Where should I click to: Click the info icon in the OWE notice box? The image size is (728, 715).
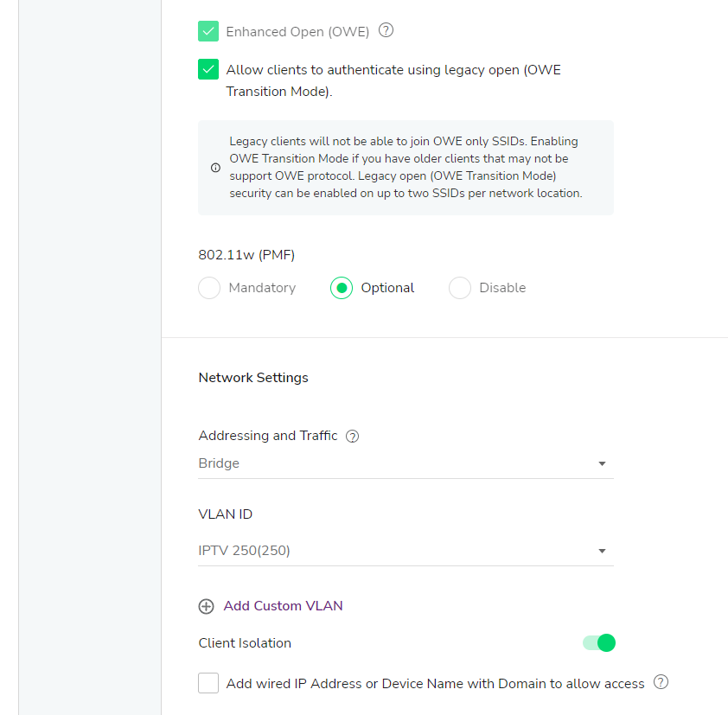[215, 168]
